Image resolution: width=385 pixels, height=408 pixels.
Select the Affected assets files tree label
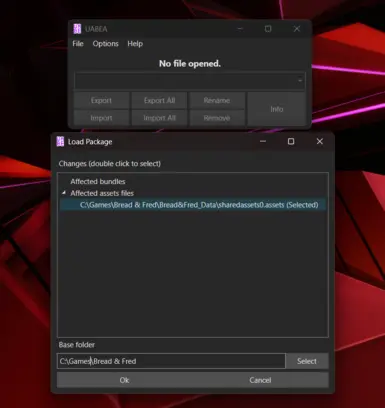coord(102,193)
